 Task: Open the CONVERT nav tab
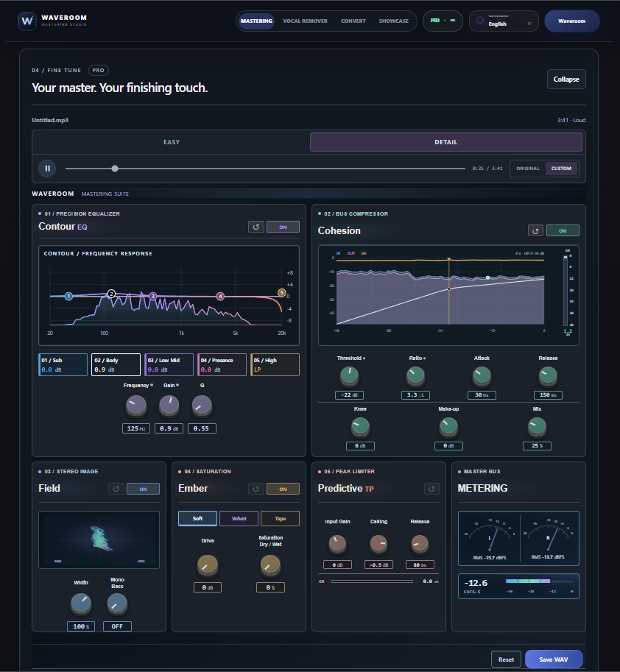click(353, 21)
